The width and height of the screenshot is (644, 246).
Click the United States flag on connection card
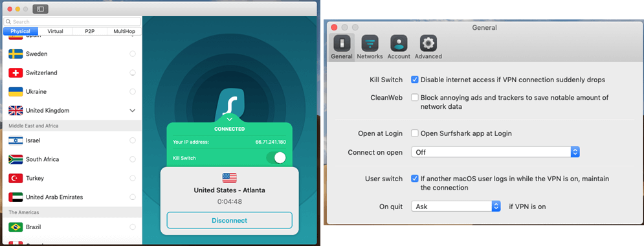[x=230, y=178]
